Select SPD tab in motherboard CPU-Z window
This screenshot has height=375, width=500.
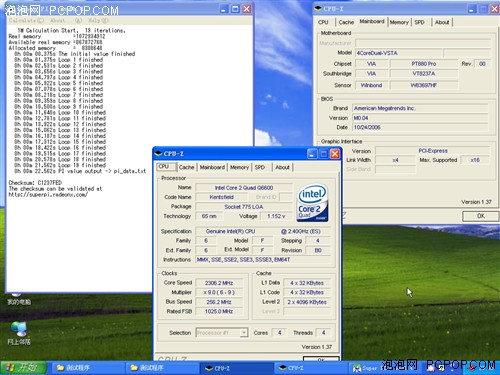coord(419,22)
